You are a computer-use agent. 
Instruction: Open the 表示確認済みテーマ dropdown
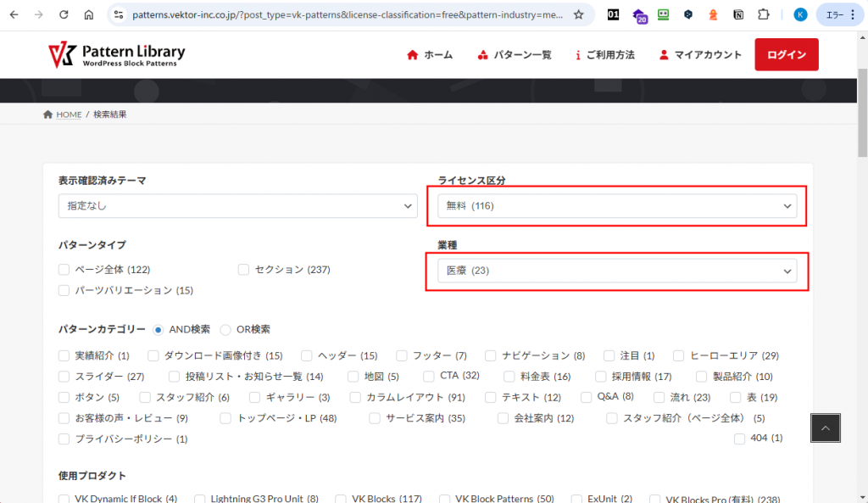tap(237, 206)
